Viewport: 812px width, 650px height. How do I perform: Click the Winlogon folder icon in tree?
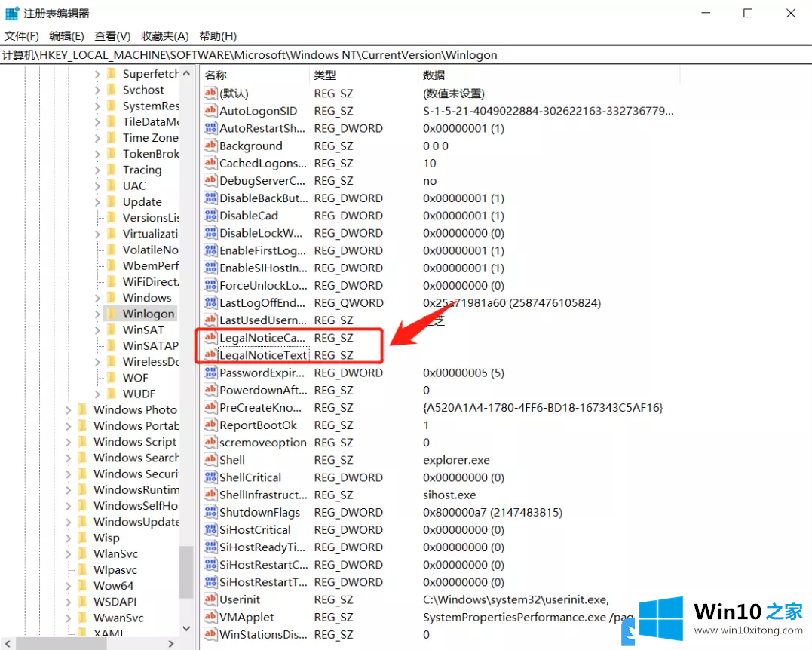tap(112, 314)
